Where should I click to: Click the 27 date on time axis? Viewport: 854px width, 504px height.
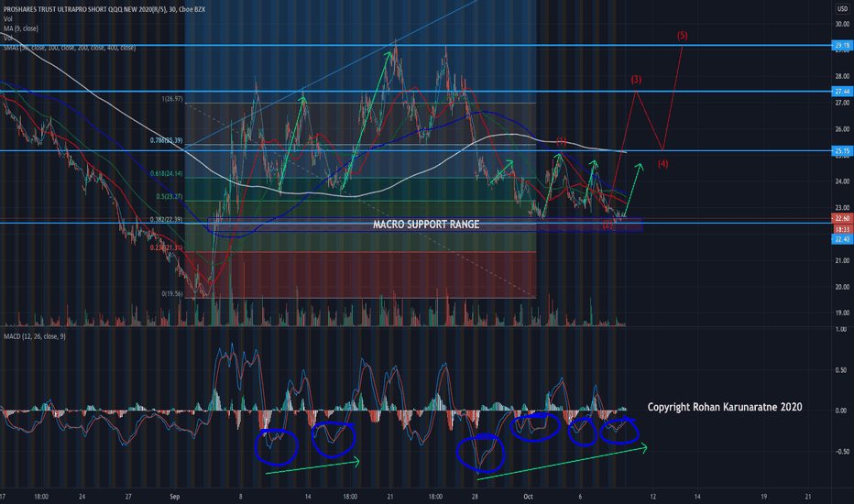128,497
